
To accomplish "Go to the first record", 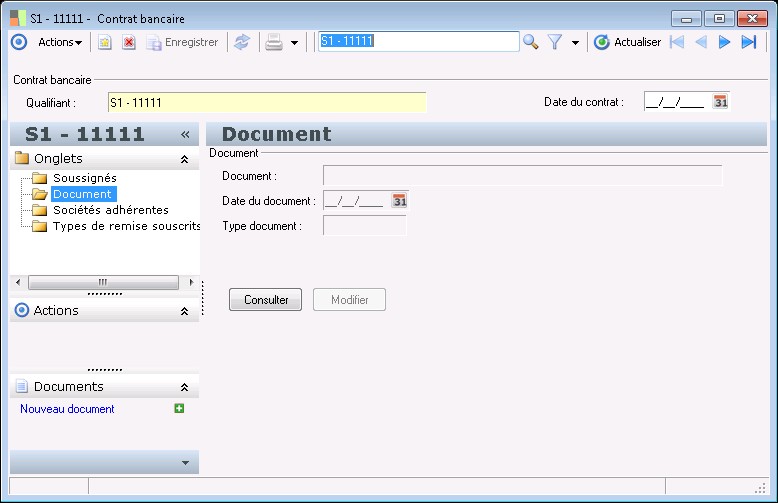I will 677,42.
